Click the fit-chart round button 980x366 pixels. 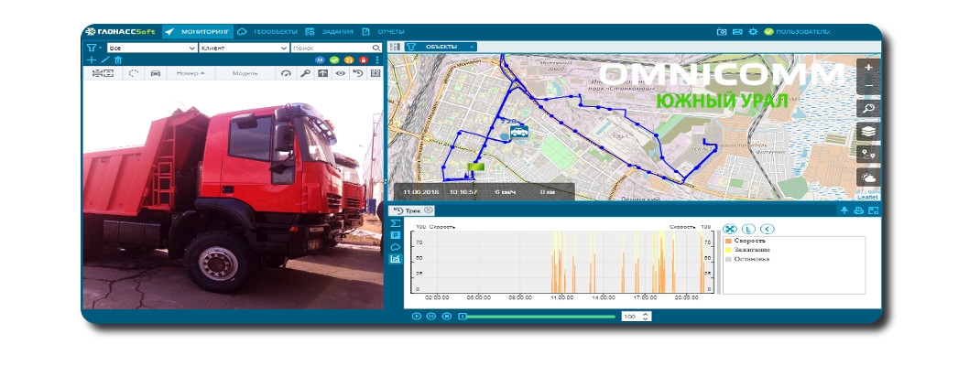tap(730, 229)
